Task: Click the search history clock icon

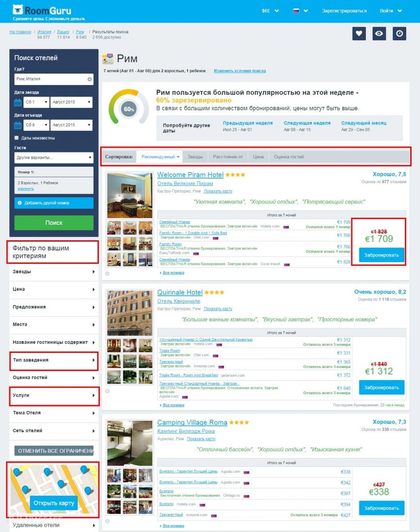Action: tap(399, 34)
